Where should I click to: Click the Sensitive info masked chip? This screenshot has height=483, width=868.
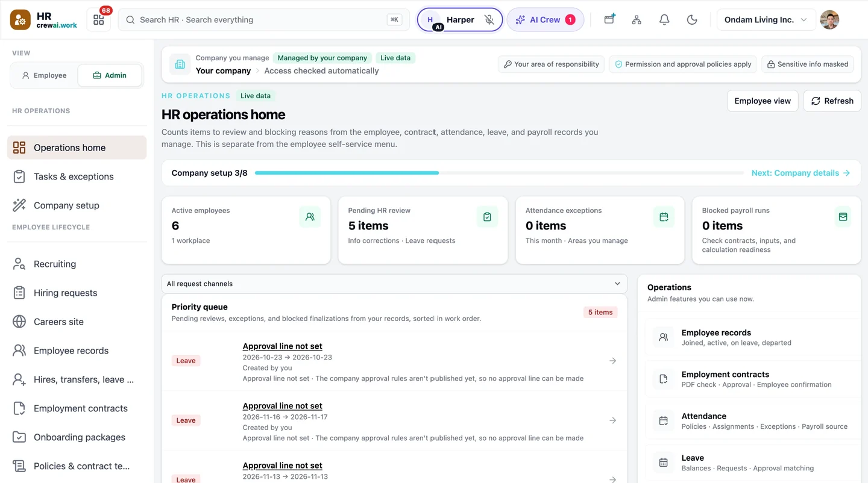tap(807, 64)
